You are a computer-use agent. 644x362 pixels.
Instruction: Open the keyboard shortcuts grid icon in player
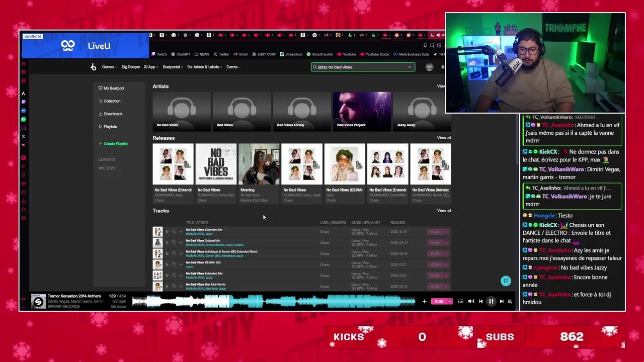click(x=460, y=301)
